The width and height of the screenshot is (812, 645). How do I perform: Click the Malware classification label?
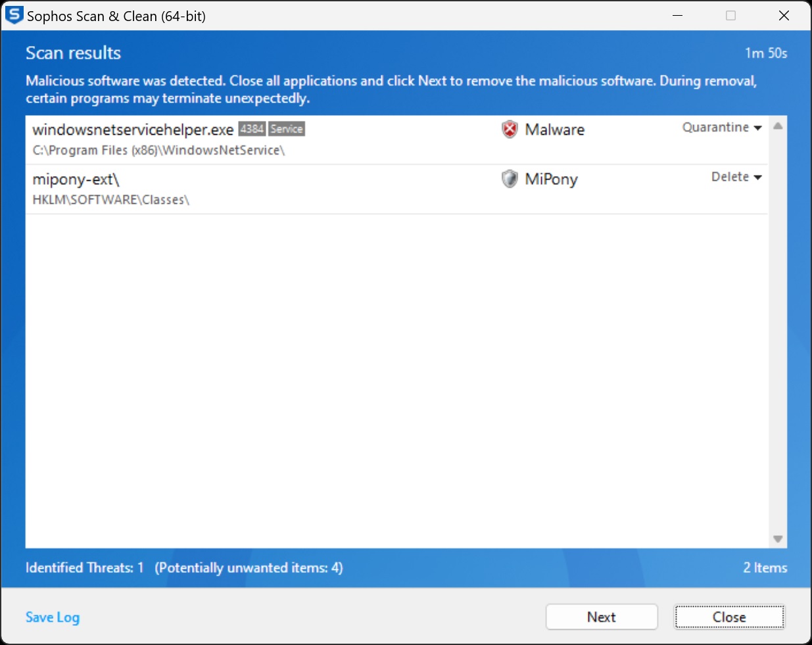pos(555,130)
